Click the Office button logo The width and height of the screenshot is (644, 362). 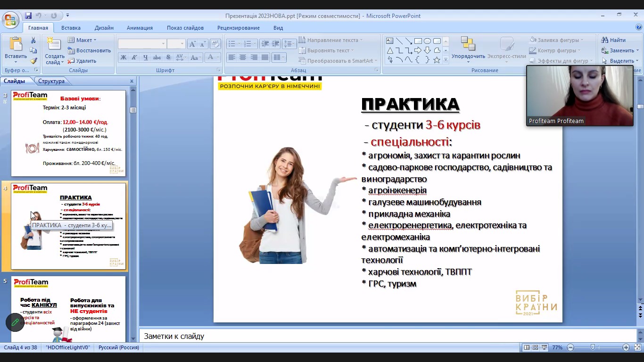point(10,20)
